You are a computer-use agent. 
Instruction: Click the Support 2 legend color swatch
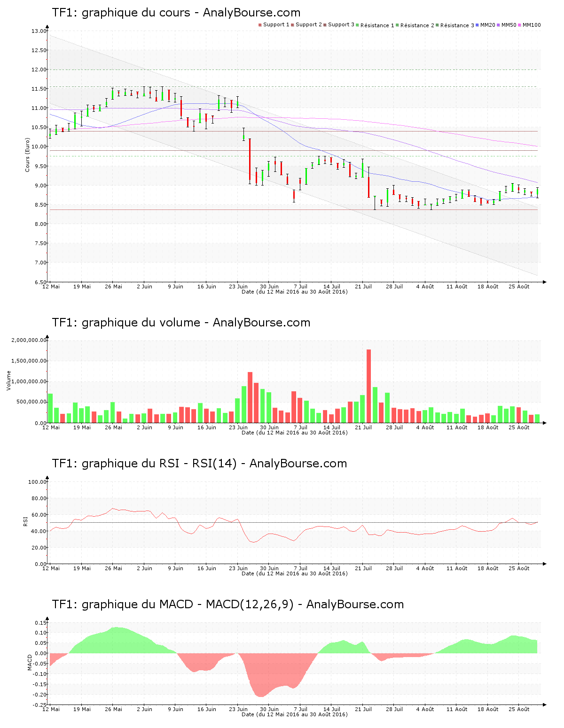coord(292,25)
